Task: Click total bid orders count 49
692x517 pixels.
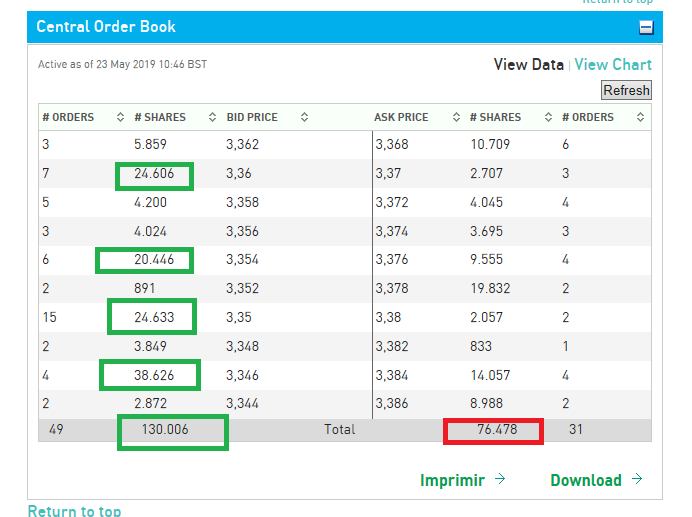Action: pos(56,429)
